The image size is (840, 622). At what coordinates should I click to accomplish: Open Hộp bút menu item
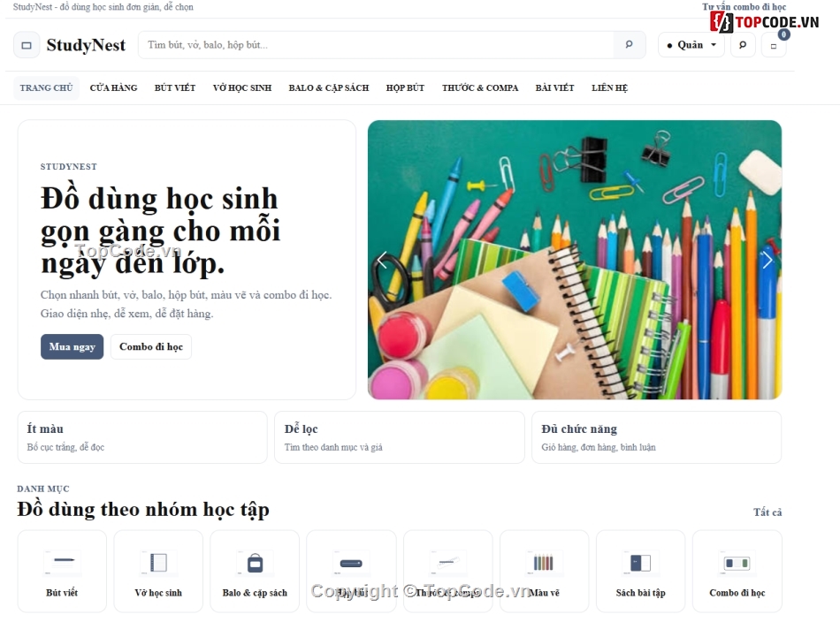(x=405, y=87)
